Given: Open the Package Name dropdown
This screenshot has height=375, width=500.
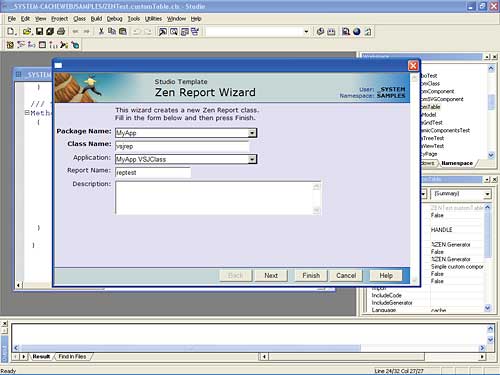Looking at the screenshot, I should pyautogui.click(x=252, y=133).
